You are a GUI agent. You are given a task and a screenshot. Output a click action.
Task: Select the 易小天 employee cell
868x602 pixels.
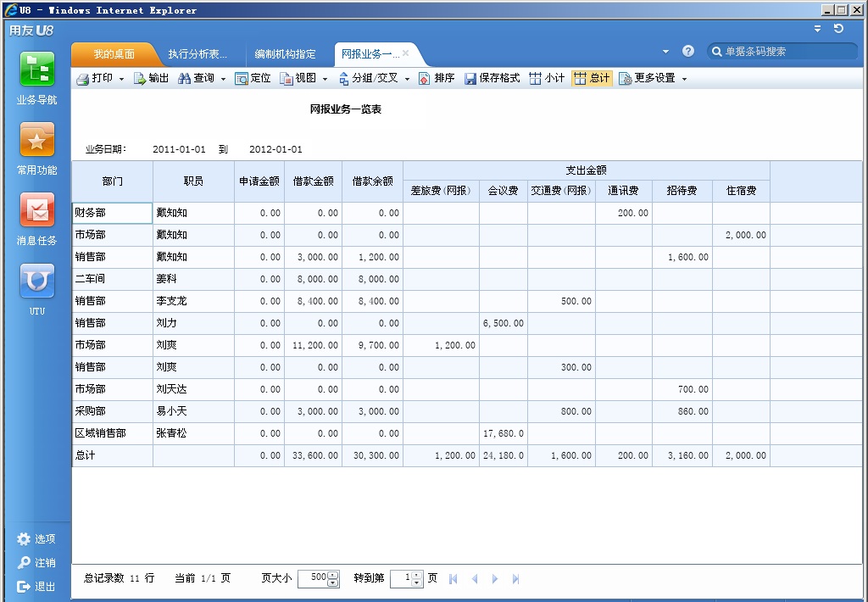[x=194, y=411]
